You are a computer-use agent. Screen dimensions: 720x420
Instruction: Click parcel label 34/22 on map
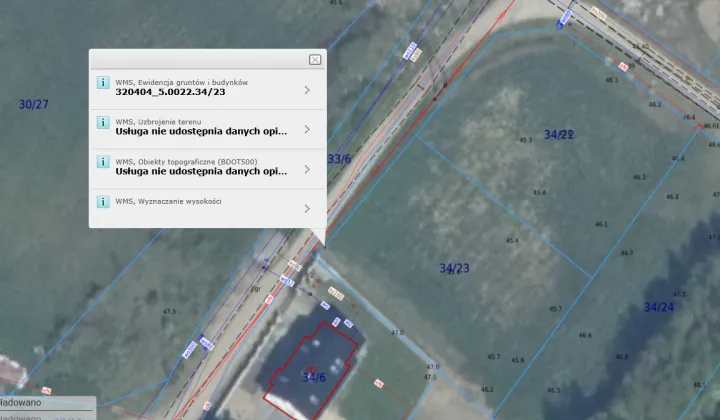[x=559, y=134]
